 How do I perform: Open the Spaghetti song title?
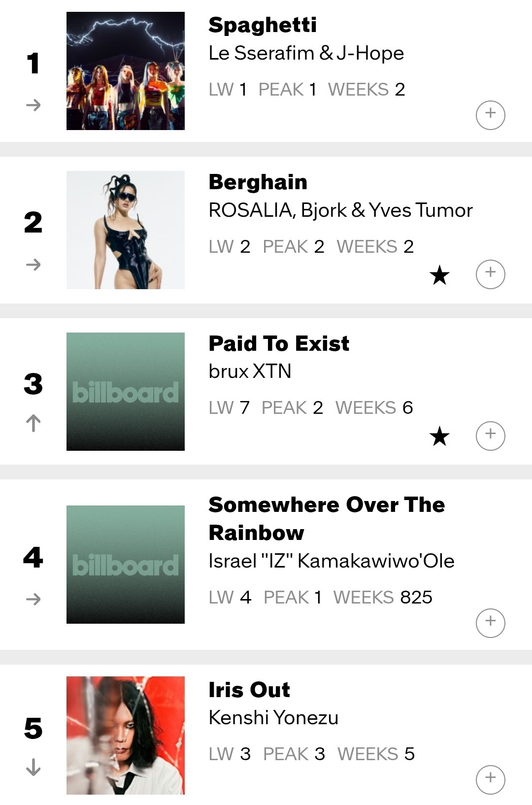263,25
